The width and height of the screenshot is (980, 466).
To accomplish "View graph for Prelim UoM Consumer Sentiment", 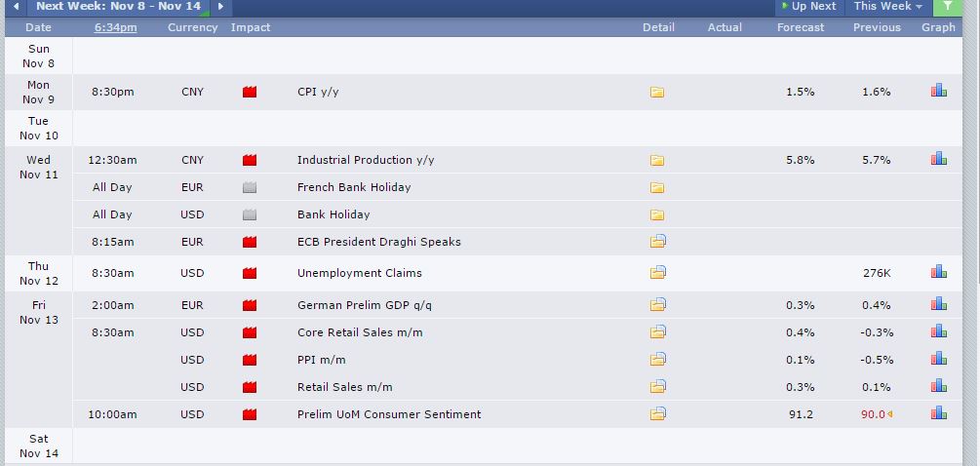I will 938,414.
